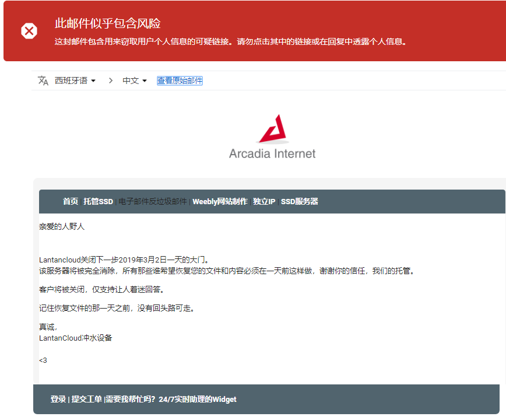506x420 pixels.
Task: Click the closing word 真诚
Action: point(48,327)
